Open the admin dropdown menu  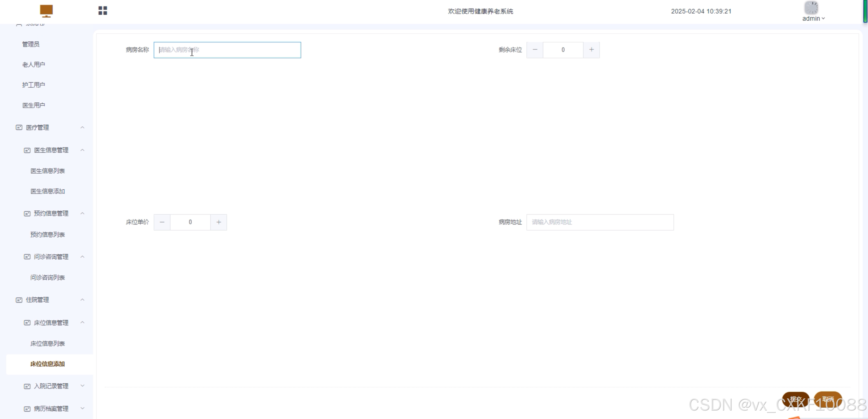[813, 19]
